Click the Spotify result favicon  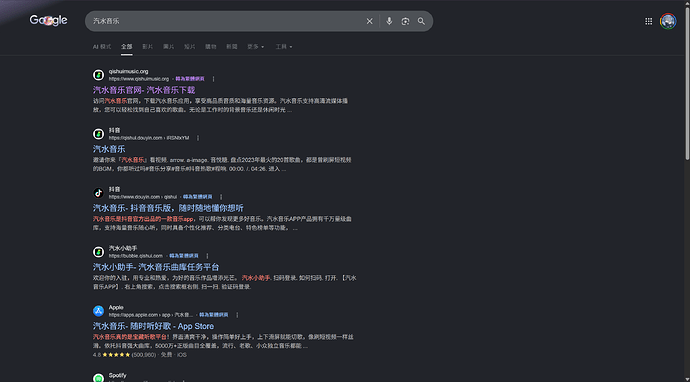click(x=99, y=378)
